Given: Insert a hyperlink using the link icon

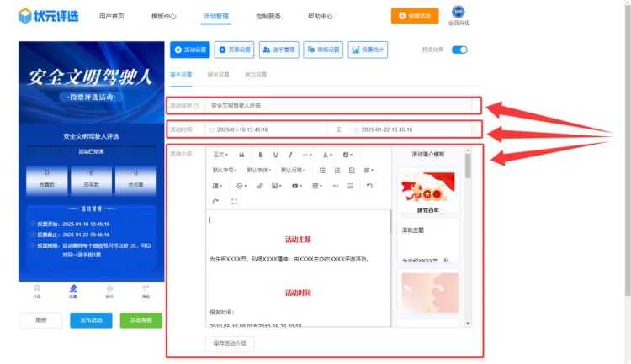Looking at the screenshot, I should pyautogui.click(x=260, y=186).
